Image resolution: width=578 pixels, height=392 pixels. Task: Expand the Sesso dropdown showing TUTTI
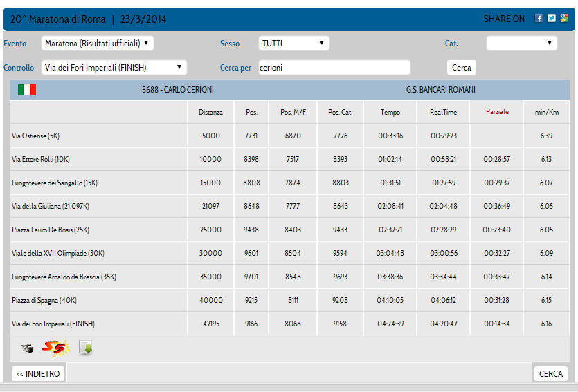[293, 44]
